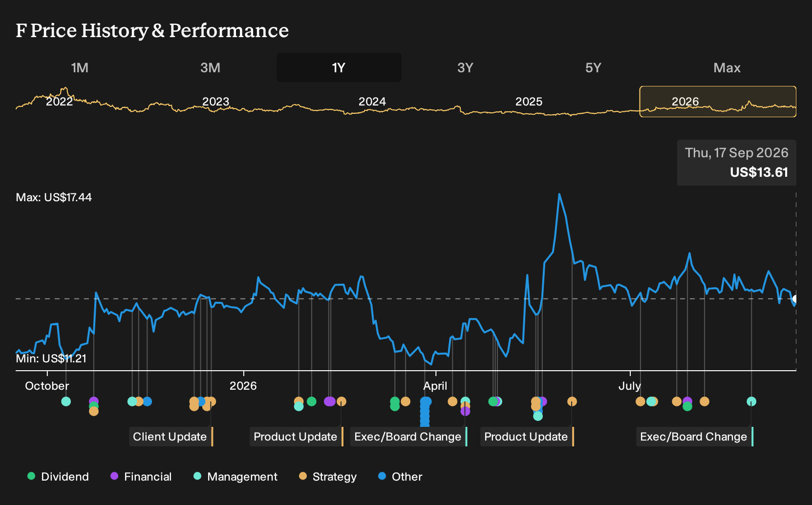Toggle the Dividend legend filter
Viewport: 812px width, 505px height.
(x=58, y=477)
